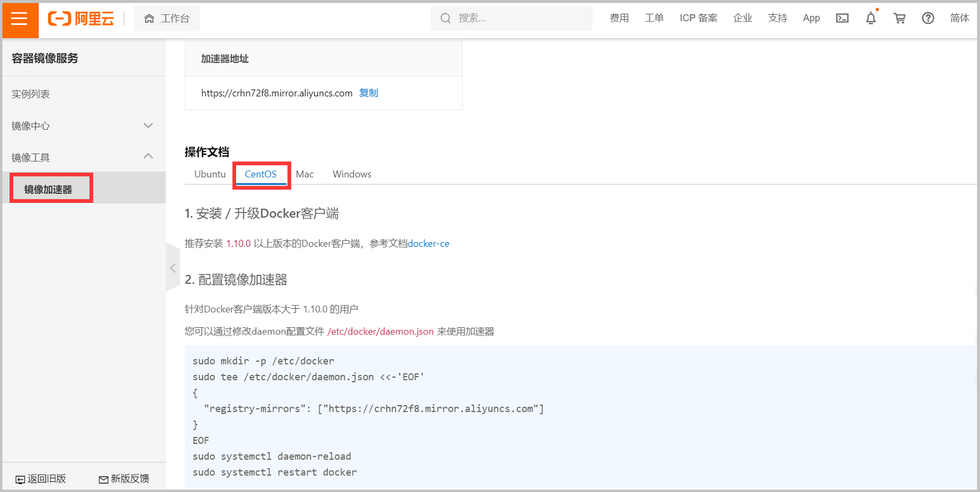980x492 pixels.
Task: Open the shopping cart icon
Action: pos(899,18)
